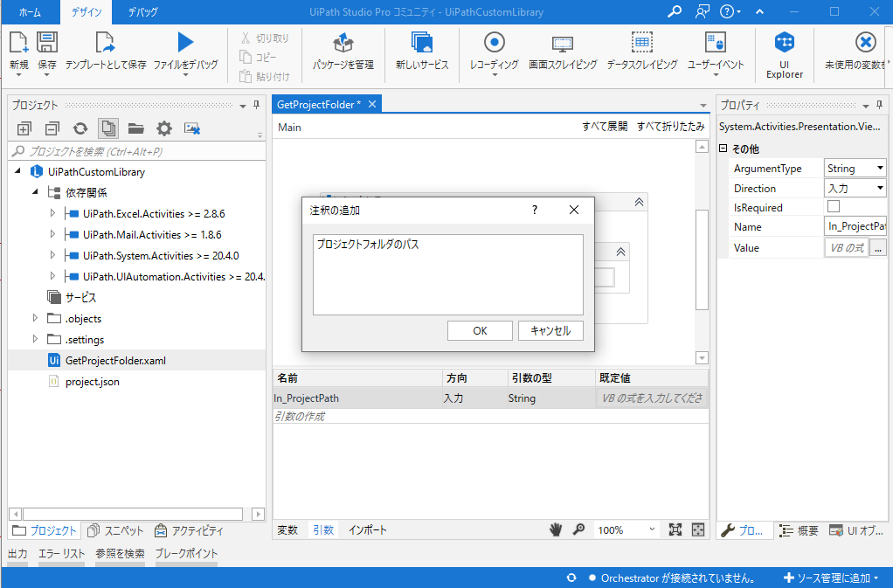This screenshot has width=893, height=588.
Task: Toggle the IsRequired checkbox
Action: pyautogui.click(x=834, y=206)
